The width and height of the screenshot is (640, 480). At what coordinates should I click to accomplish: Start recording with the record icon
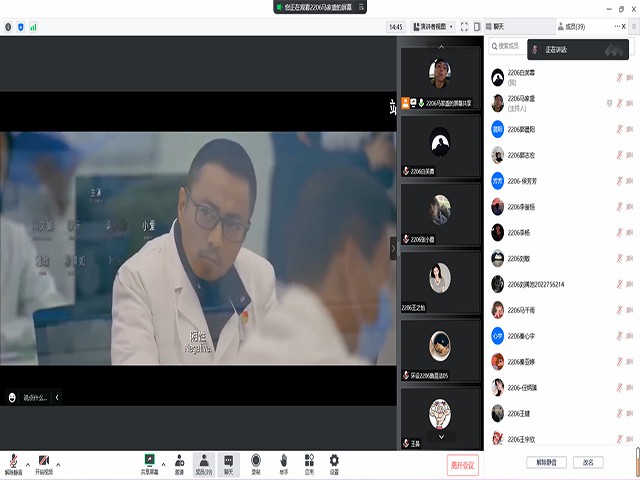[x=256, y=464]
